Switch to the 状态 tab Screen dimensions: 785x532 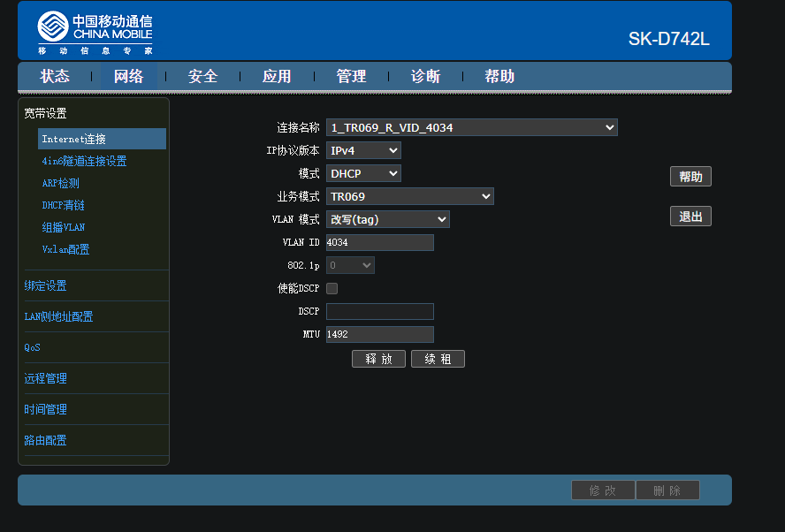55,76
